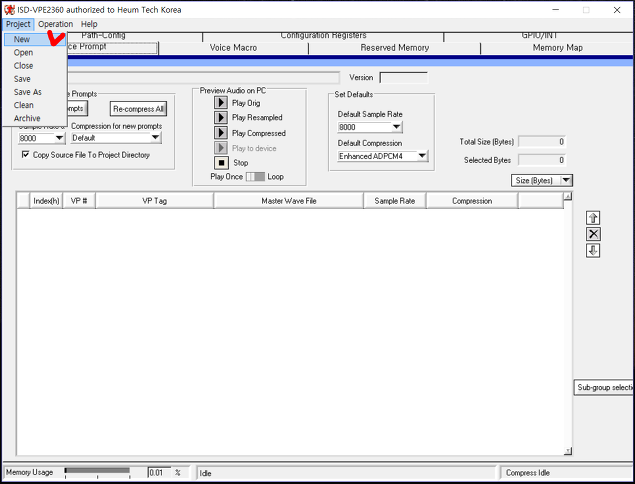Move the selected prompt down with the down arrow
The image size is (635, 484).
[x=593, y=250]
